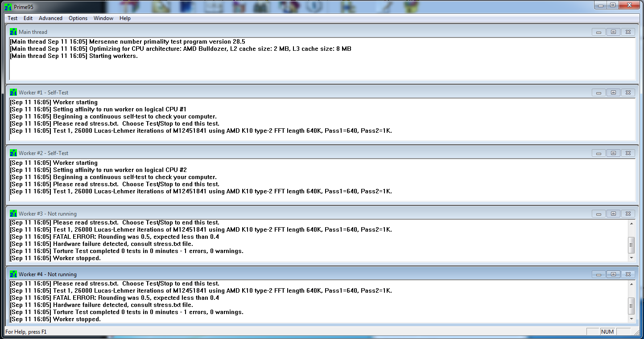Click 'Setting affinity to run worker on logical CPU #1'
The height and width of the screenshot is (339, 644).
98,109
